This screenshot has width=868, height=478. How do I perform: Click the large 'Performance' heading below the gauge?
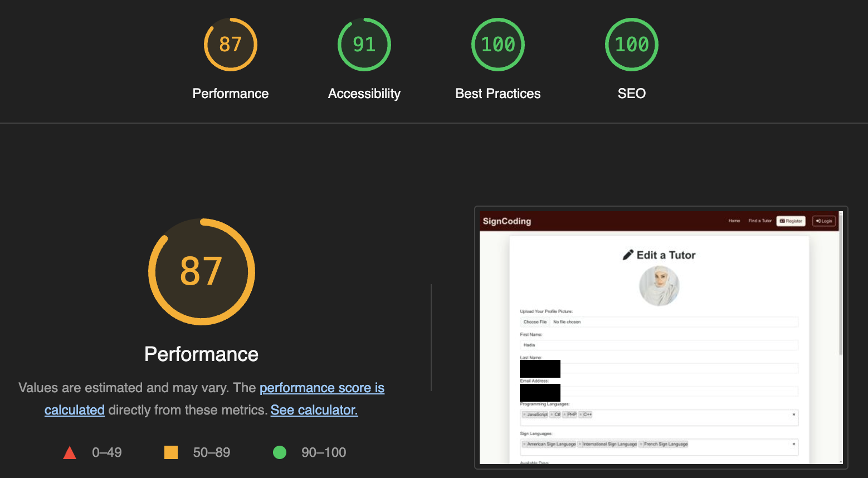202,354
